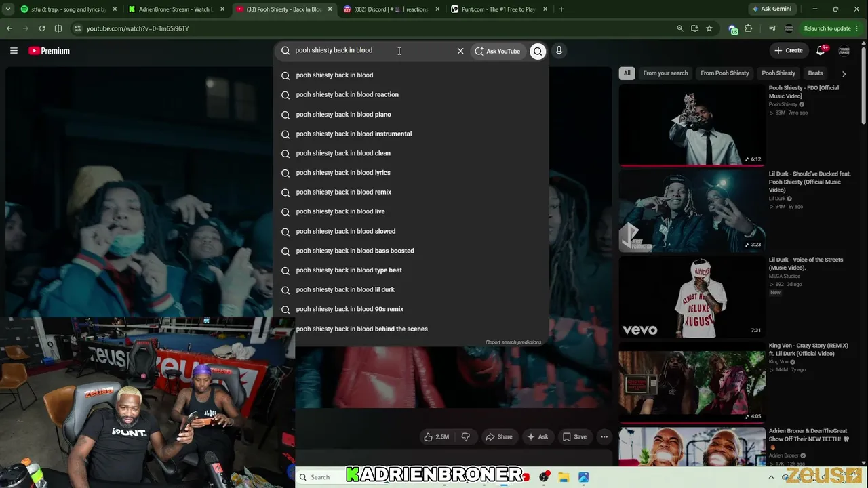
Task: Open the tab search dropdown arrow
Action: point(8,9)
